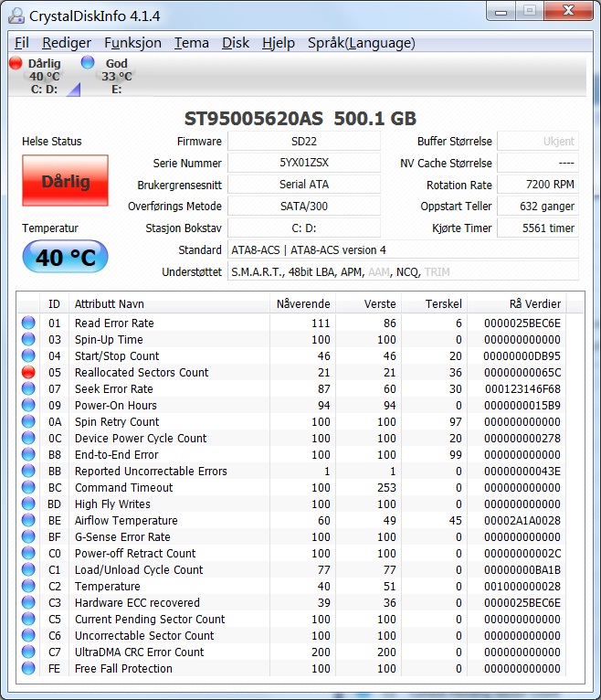The height and width of the screenshot is (700, 601).
Task: Click the status icon for End-to-End Error
Action: (x=28, y=454)
